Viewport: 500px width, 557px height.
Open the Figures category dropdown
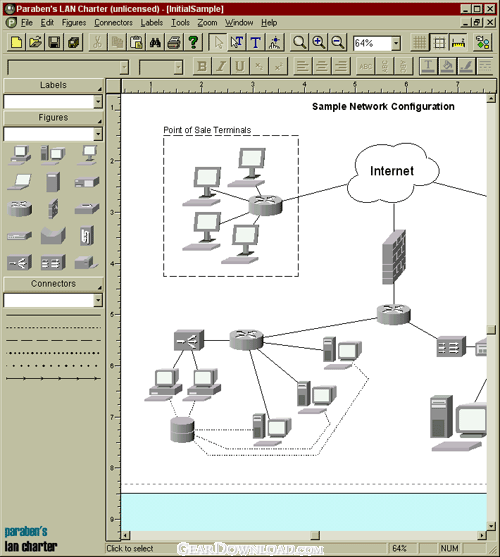98,134
